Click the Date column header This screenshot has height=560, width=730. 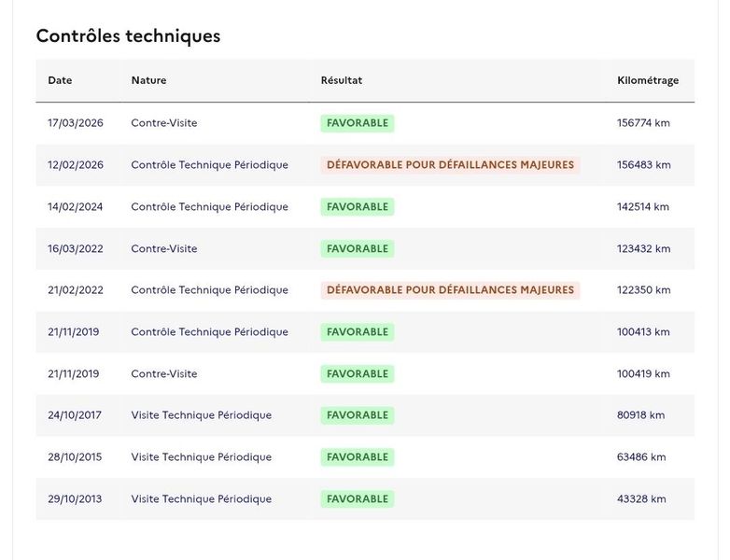click(x=60, y=80)
